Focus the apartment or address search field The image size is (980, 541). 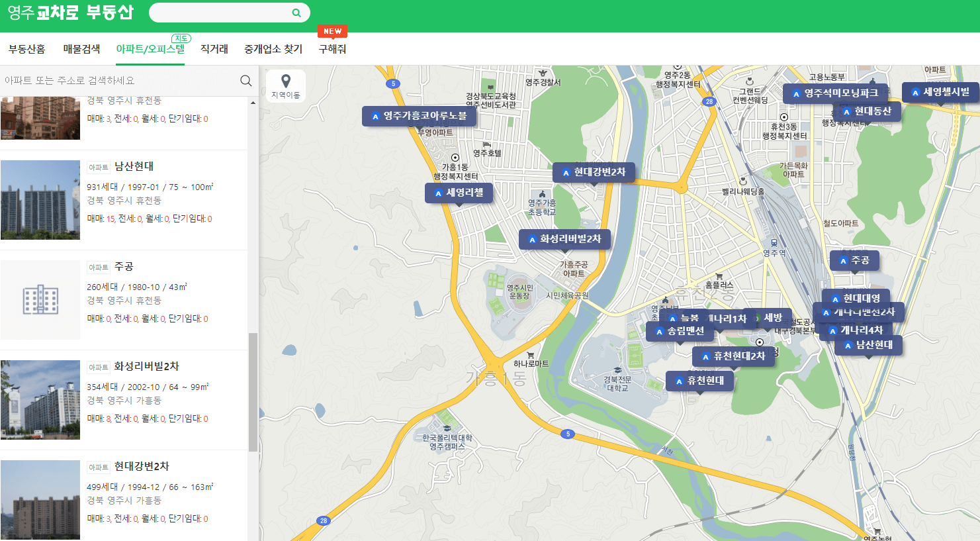click(x=119, y=81)
